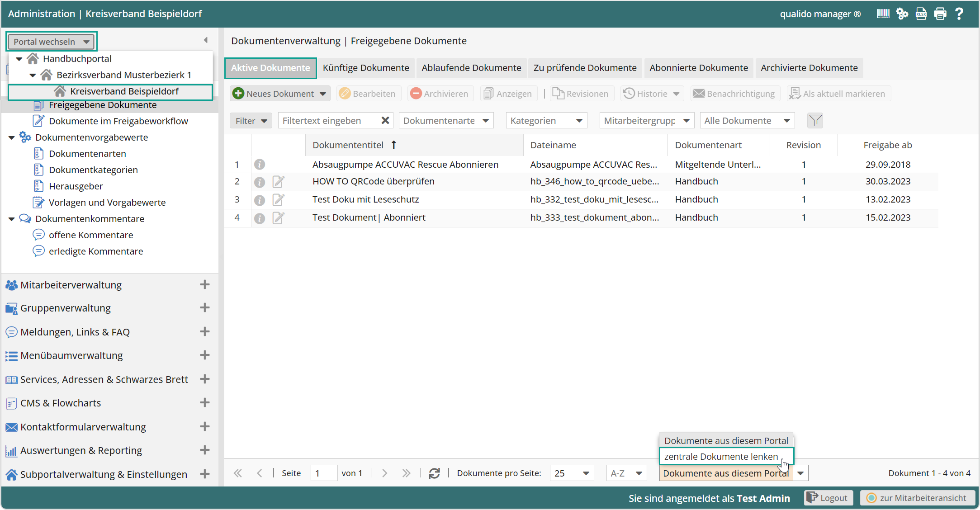The image size is (980, 510).
Task: Expand Gruppenverwaltung with its plus icon
Action: click(x=205, y=308)
